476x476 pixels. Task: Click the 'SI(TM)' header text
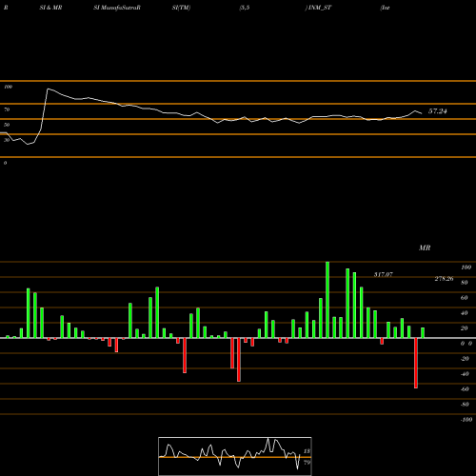[181, 8]
